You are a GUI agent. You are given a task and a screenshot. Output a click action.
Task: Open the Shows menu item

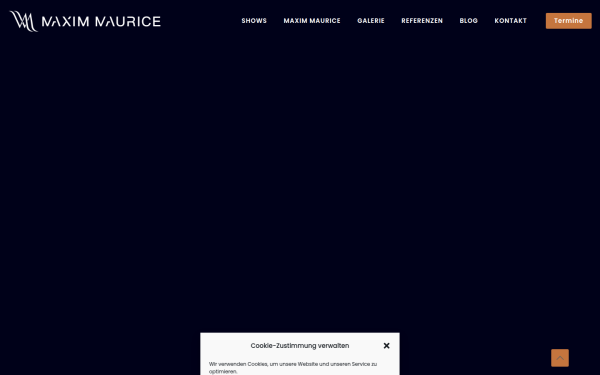pos(254,21)
